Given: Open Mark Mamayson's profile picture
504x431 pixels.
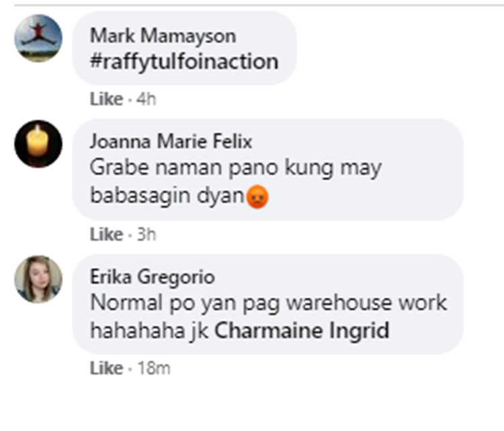Looking at the screenshot, I should 38,38.
